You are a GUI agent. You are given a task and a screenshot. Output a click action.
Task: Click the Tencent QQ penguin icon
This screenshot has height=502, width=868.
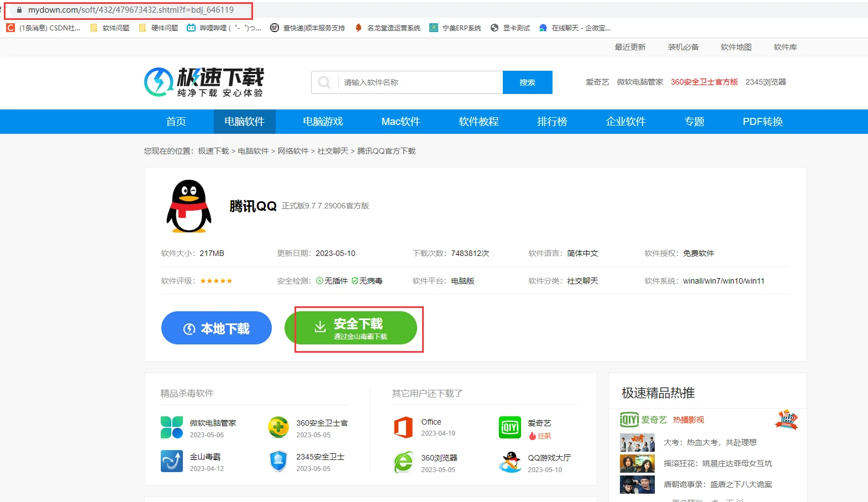[x=189, y=206]
